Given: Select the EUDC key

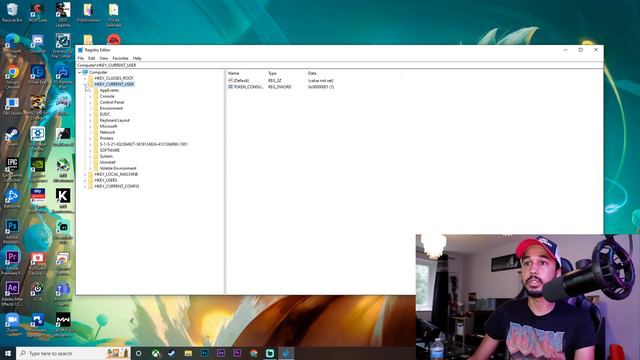Looking at the screenshot, I should click(105, 114).
